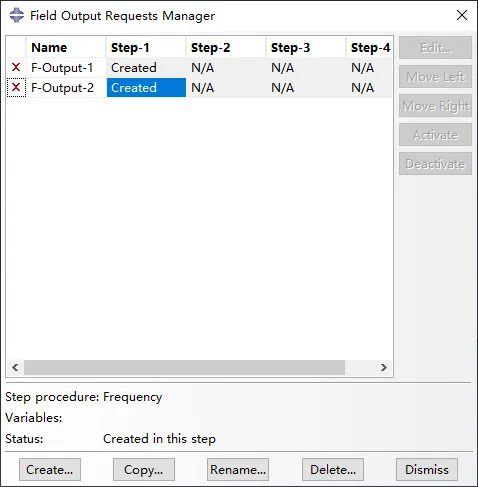478x487 pixels.
Task: Click the Name column header
Action: pos(66,47)
